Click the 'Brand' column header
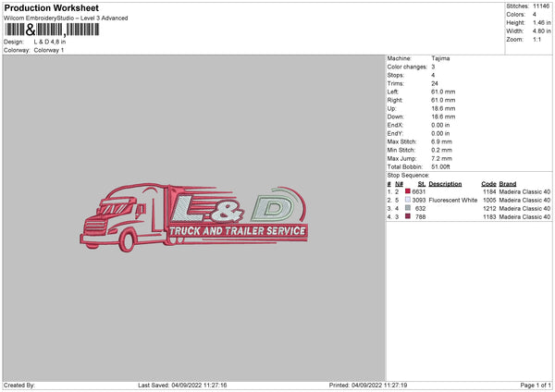555x392 pixels. [508, 184]
